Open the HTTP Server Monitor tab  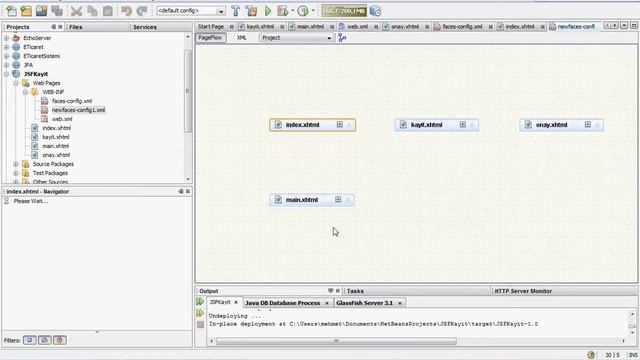523,291
